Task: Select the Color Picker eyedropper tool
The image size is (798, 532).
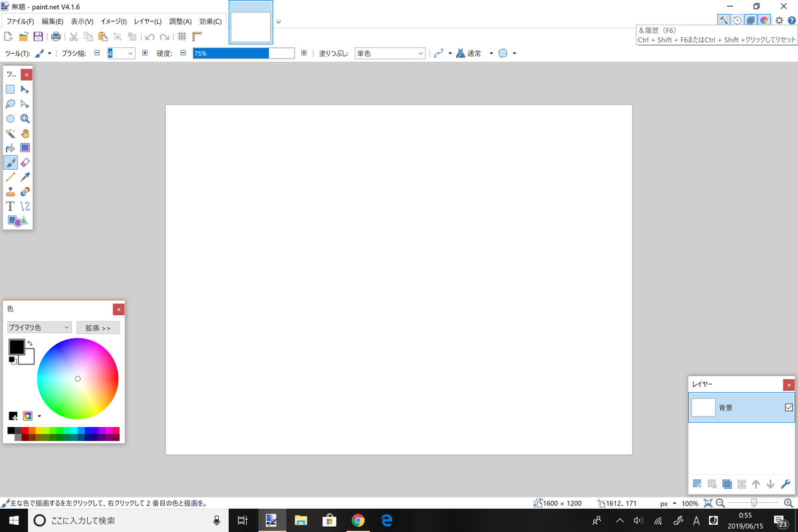Action: tap(25, 177)
